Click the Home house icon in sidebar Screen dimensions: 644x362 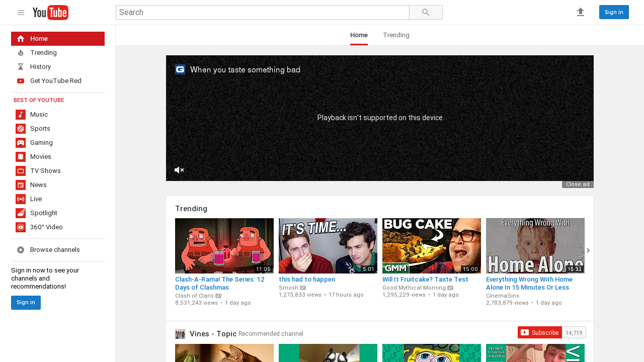[21, 39]
